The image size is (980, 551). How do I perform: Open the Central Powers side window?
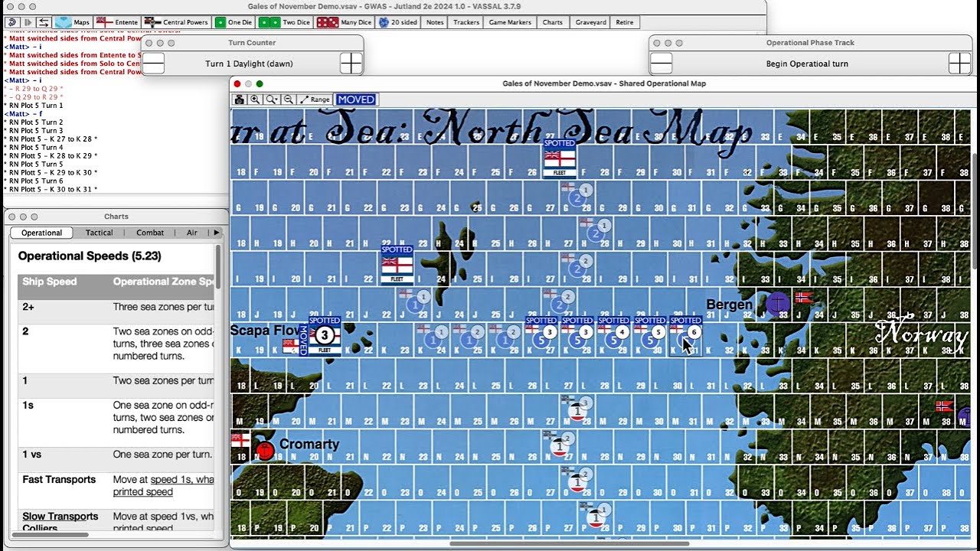(177, 22)
